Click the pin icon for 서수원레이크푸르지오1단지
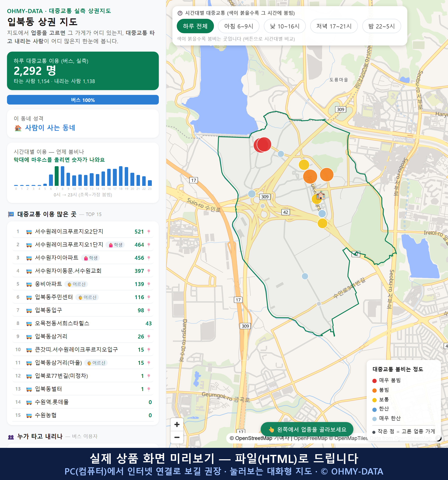Image resolution: width=448 pixels, height=480 pixels. pos(149,244)
